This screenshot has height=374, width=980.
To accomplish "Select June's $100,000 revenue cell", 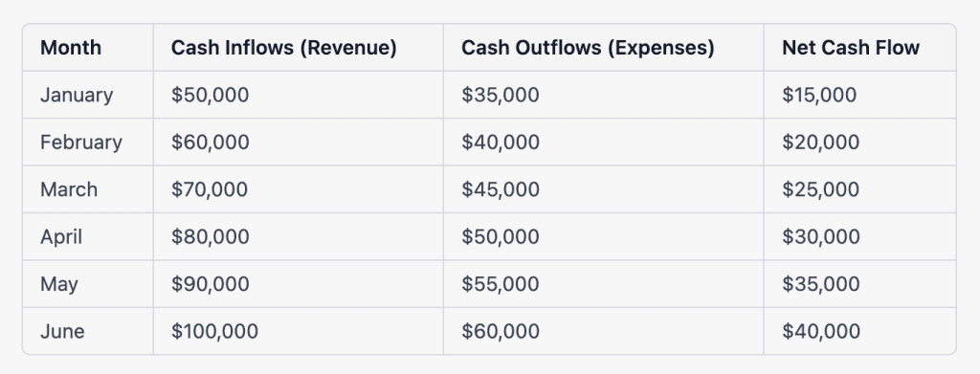I will pyautogui.click(x=214, y=331).
